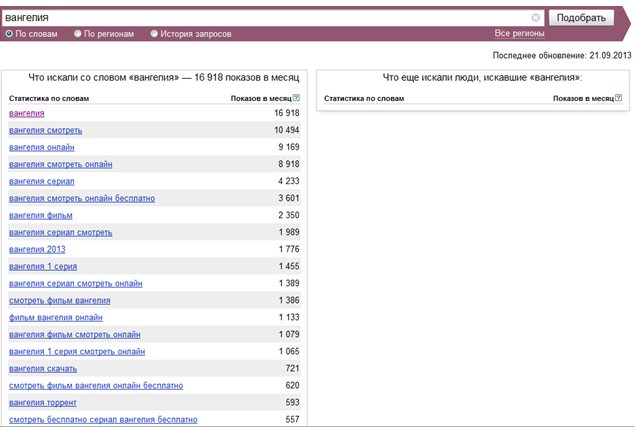Click the Подобрать button
Image resolution: width=635 pixels, height=429 pixels.
click(581, 18)
